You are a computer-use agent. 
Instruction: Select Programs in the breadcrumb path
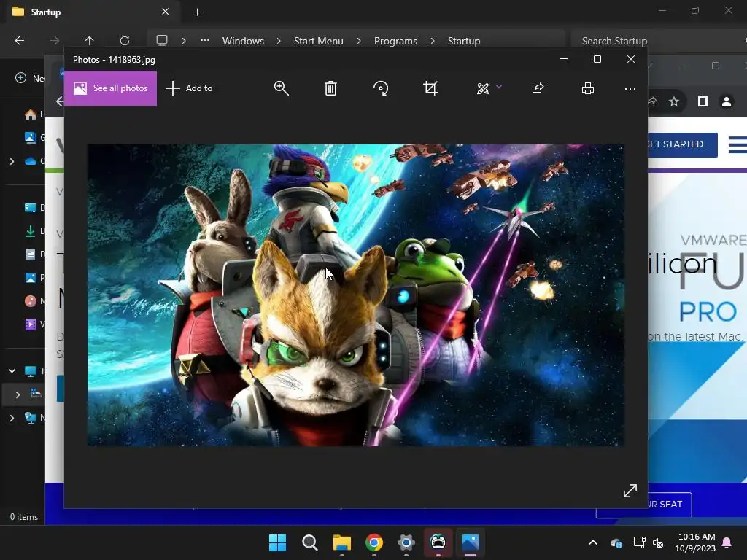[395, 41]
